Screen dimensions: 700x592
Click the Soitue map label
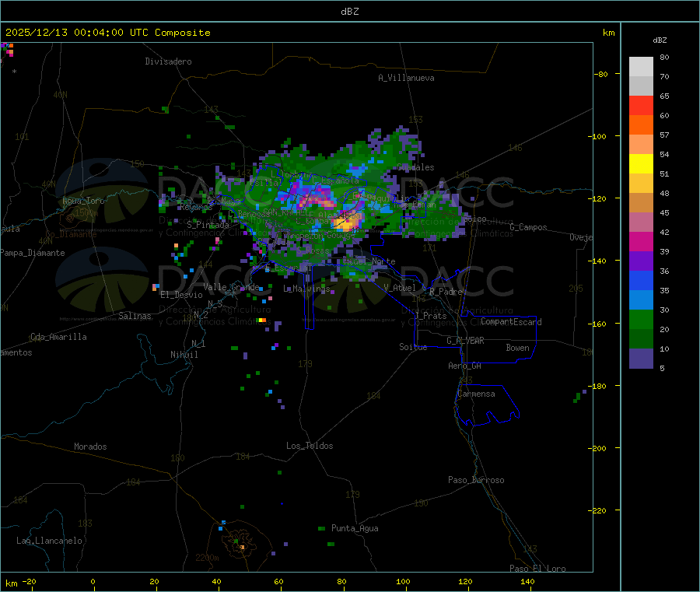413,347
